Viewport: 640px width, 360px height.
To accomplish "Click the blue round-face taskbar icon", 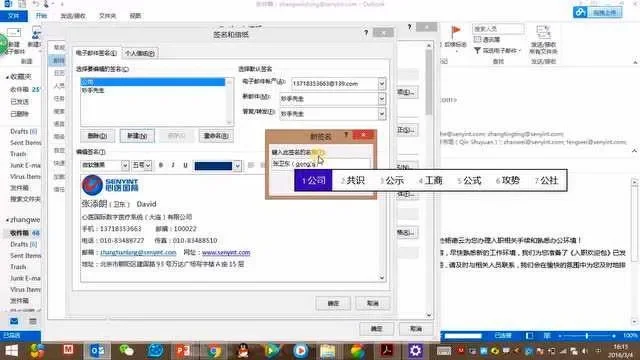I will [x=156, y=351].
